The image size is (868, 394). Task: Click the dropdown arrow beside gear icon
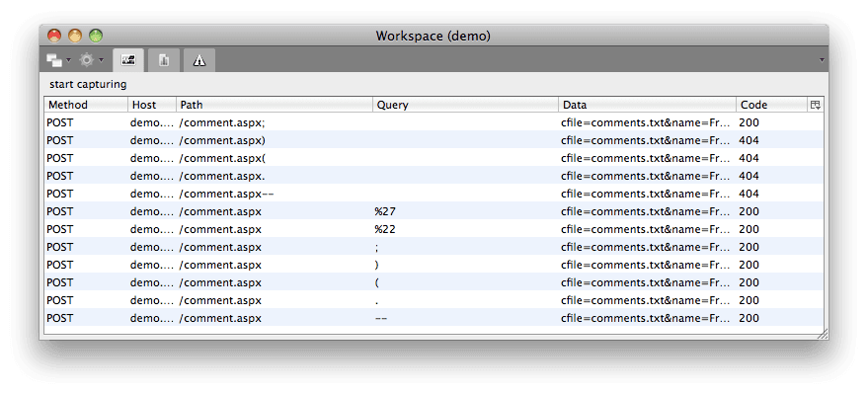point(101,60)
